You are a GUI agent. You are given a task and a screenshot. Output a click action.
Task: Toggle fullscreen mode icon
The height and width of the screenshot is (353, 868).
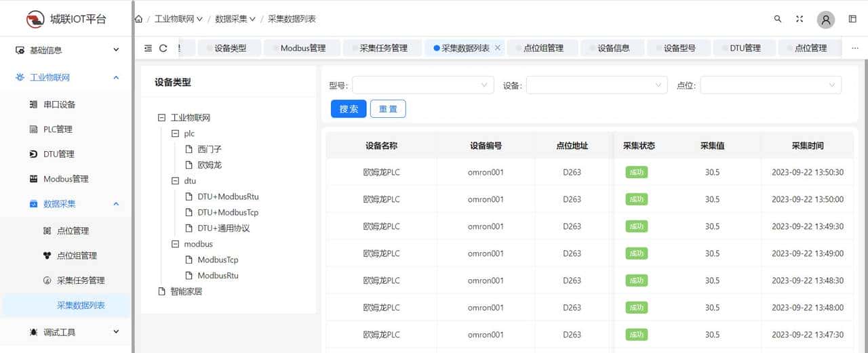[800, 19]
